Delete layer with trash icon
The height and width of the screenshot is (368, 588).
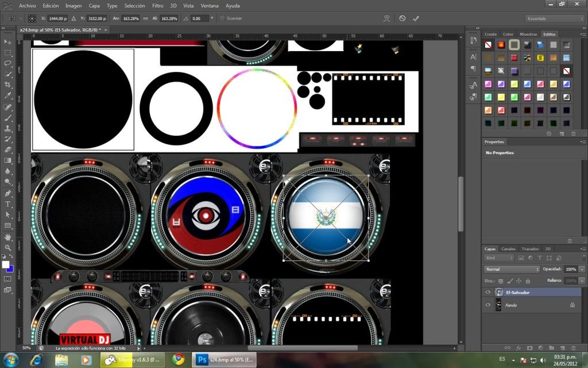pos(573,348)
